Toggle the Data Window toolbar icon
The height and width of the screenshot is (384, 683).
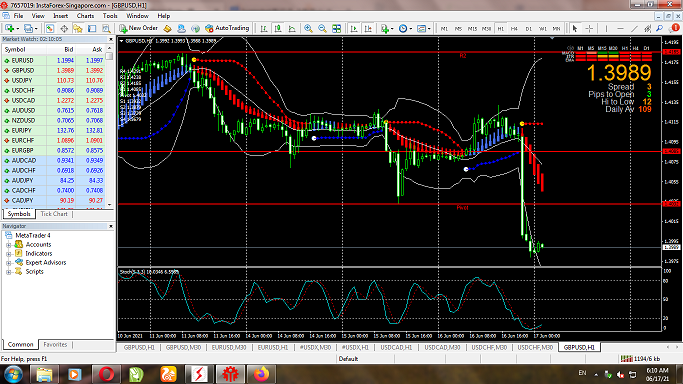64,28
